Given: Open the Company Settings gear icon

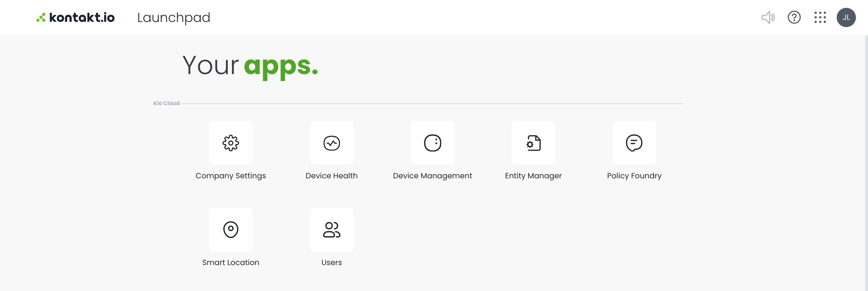Looking at the screenshot, I should coord(231,143).
